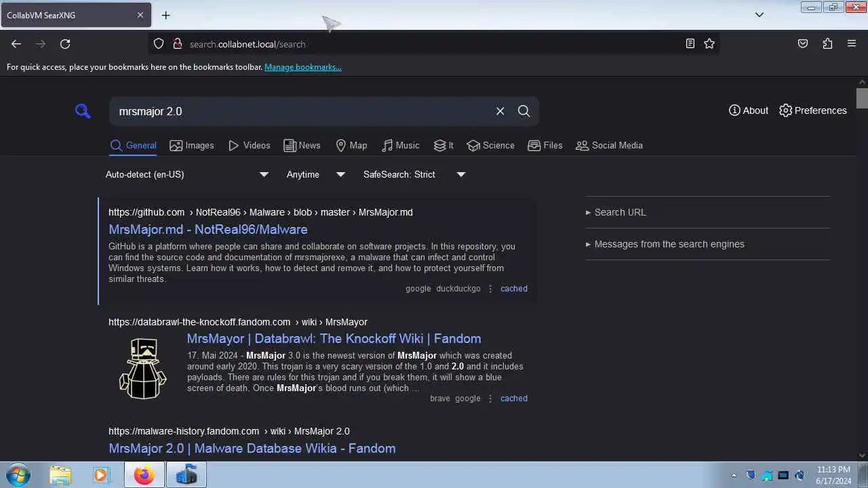Image resolution: width=868 pixels, height=488 pixels.
Task: Show hidden tray icons arrow
Action: pyautogui.click(x=734, y=476)
